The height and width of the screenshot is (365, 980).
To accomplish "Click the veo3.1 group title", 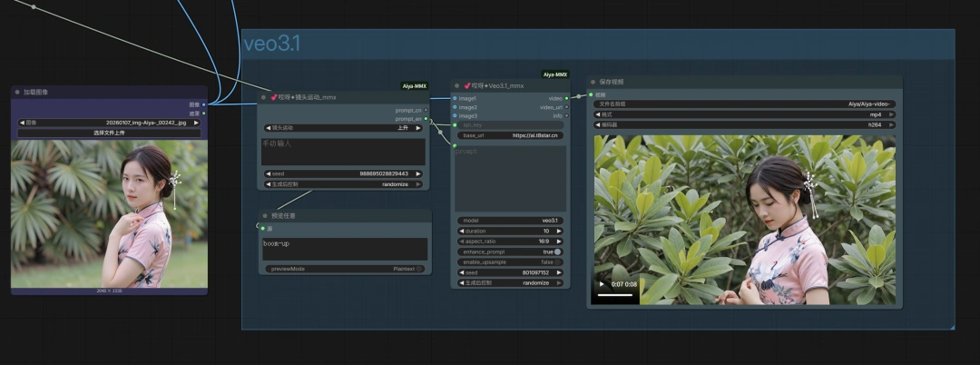I will coord(271,44).
